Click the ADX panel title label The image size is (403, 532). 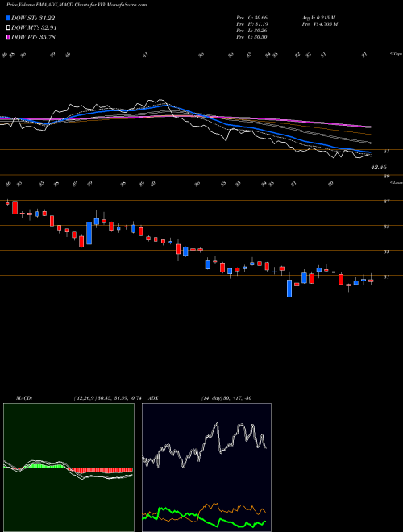pyautogui.click(x=153, y=398)
